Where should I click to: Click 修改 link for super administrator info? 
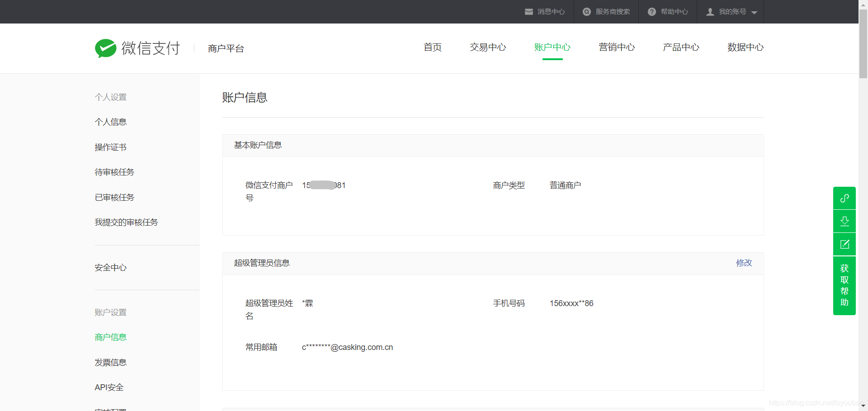point(744,263)
